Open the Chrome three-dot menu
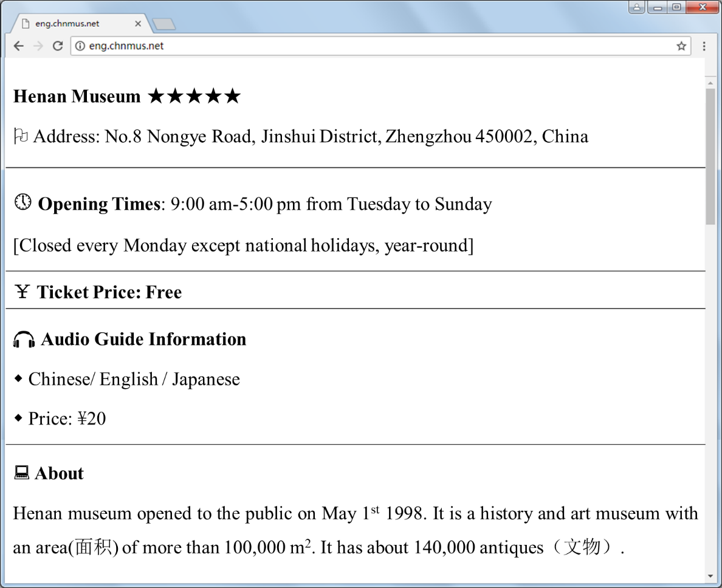 pyautogui.click(x=704, y=46)
